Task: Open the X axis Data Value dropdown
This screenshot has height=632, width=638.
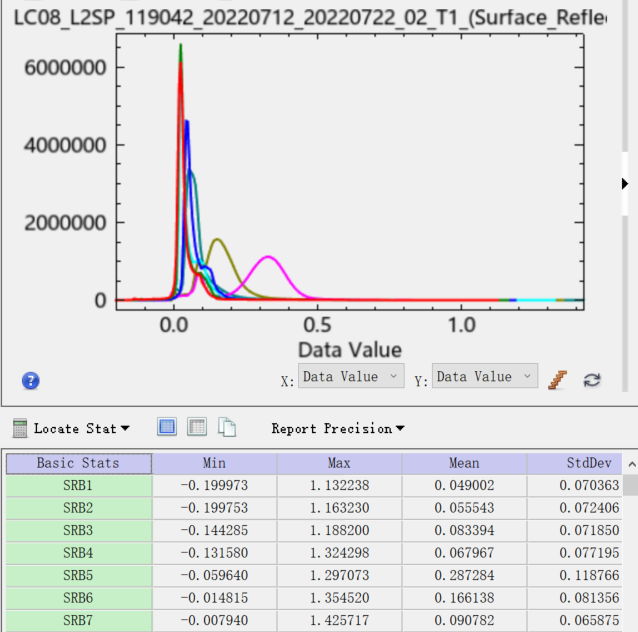Action: 351,376
